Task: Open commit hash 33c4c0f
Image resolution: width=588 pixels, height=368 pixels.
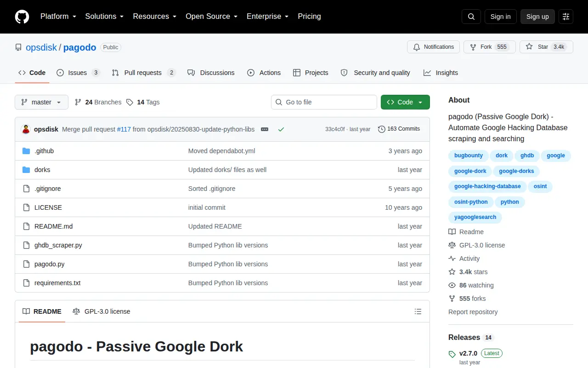Action: 335,129
